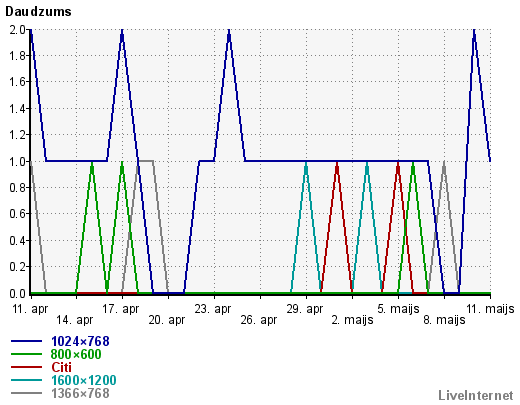The height and width of the screenshot is (405, 520).
Task: Open the LiveInternet watermark link
Action: [x=476, y=395]
